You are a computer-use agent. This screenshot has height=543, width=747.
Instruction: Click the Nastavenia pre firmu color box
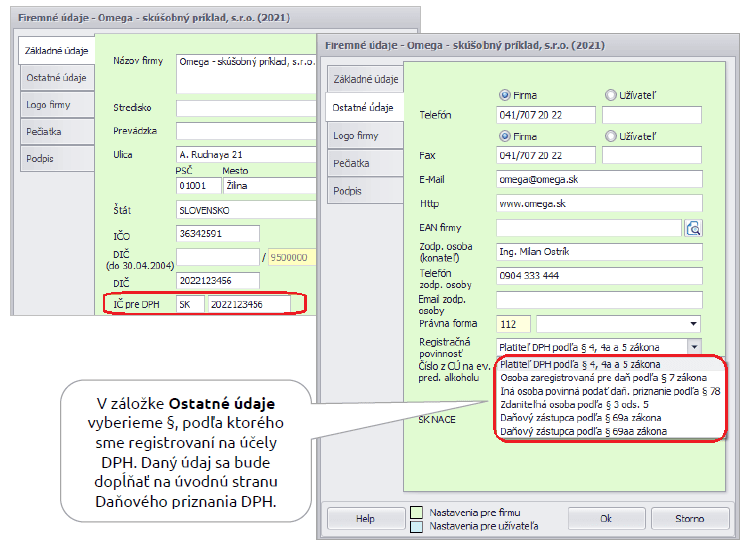(418, 512)
